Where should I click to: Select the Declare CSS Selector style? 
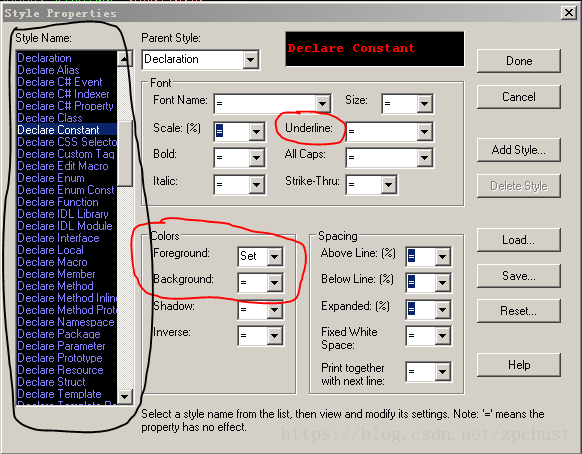tap(67, 142)
